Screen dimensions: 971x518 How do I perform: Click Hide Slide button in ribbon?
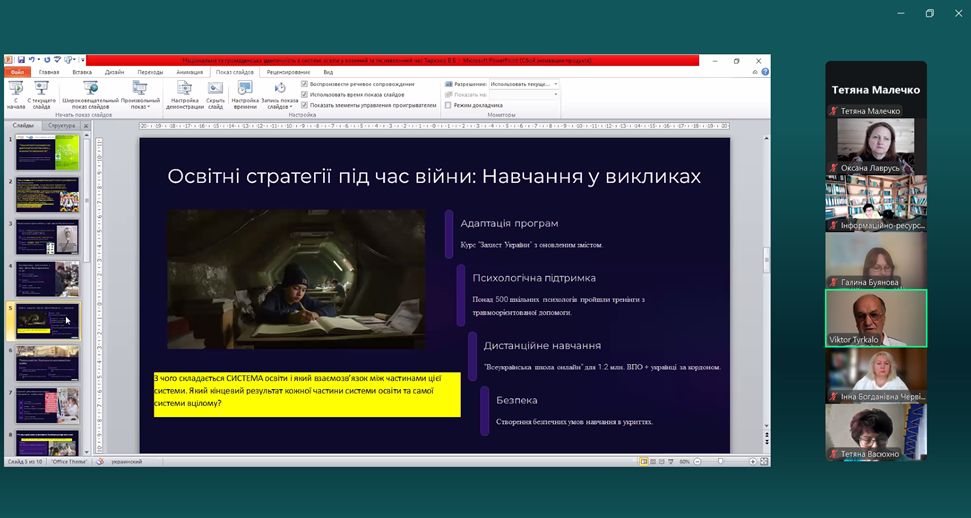(x=215, y=93)
